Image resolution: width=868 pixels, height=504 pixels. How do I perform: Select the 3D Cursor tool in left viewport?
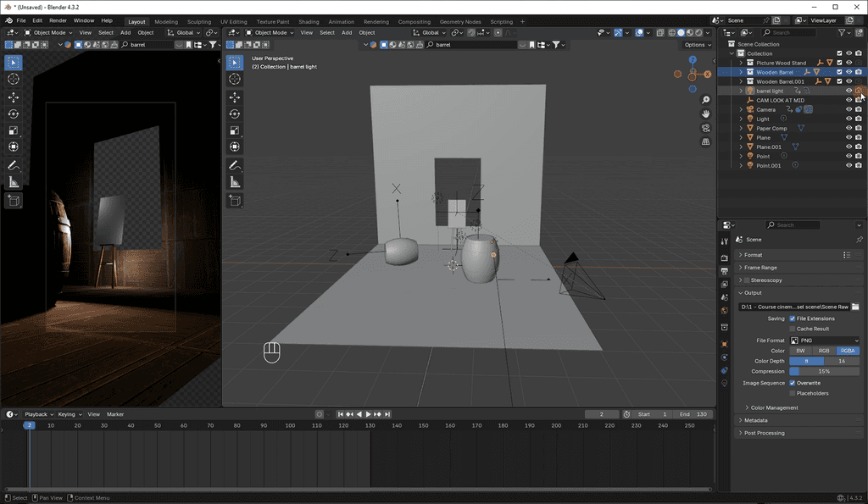click(x=14, y=79)
